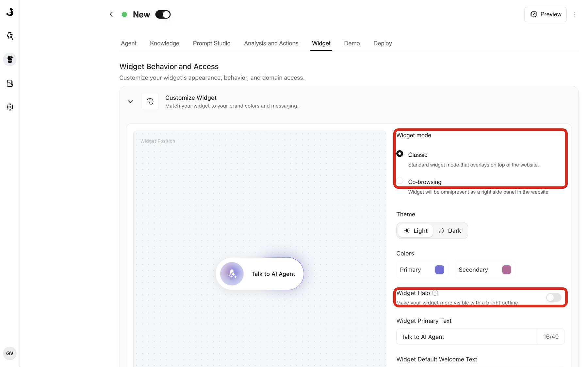Screen dimensions: 588x367
Task: Go back using the left arrow
Action: (111, 14)
